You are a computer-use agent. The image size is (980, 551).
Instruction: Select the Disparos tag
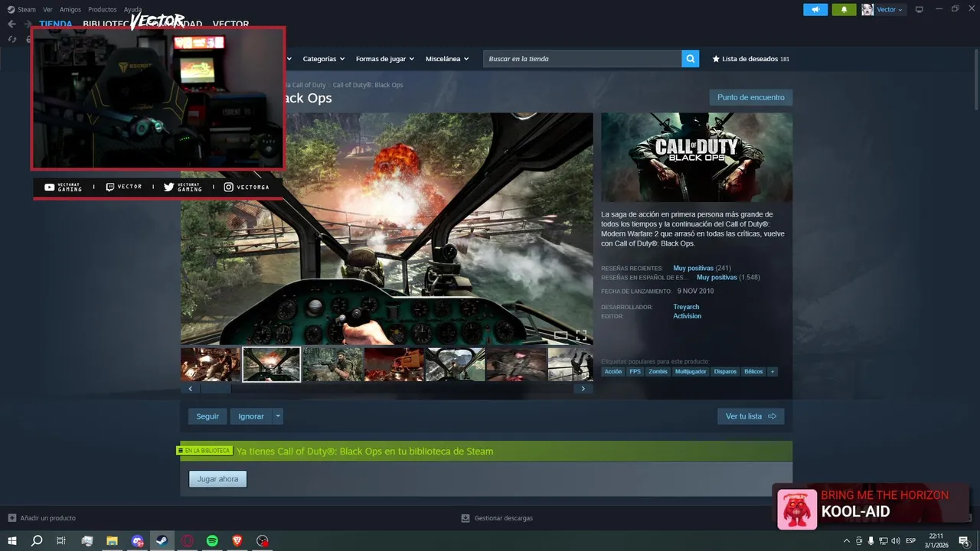click(x=725, y=372)
